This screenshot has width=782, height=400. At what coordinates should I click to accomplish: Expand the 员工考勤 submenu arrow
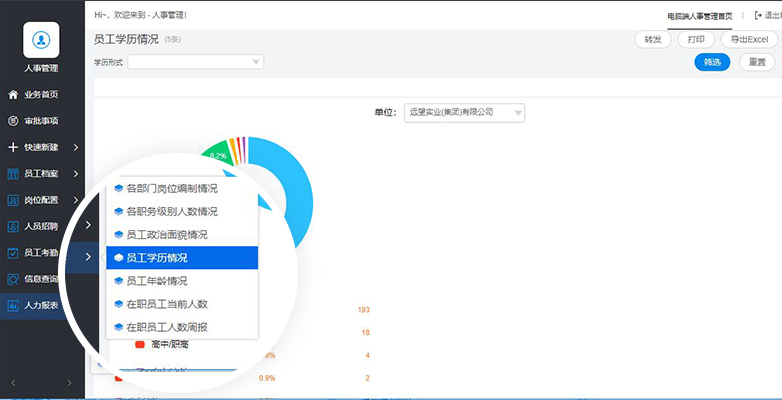88,257
